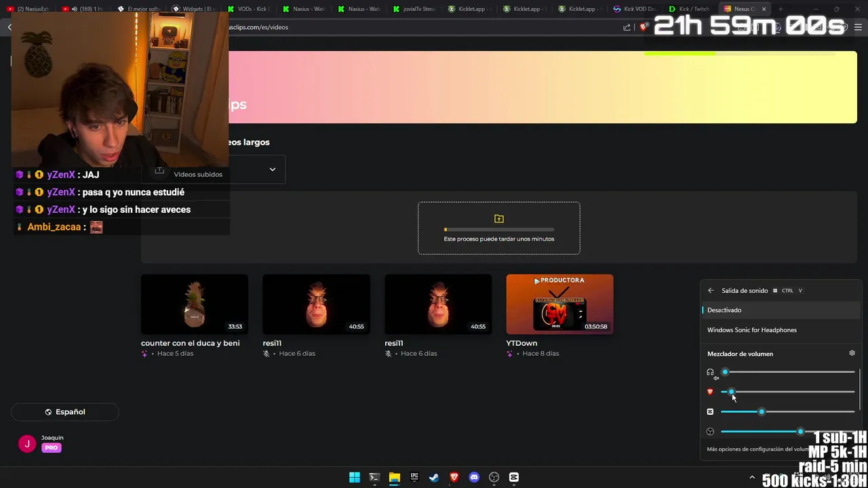
Task: Click the browser back arrow
Action: click(9, 27)
